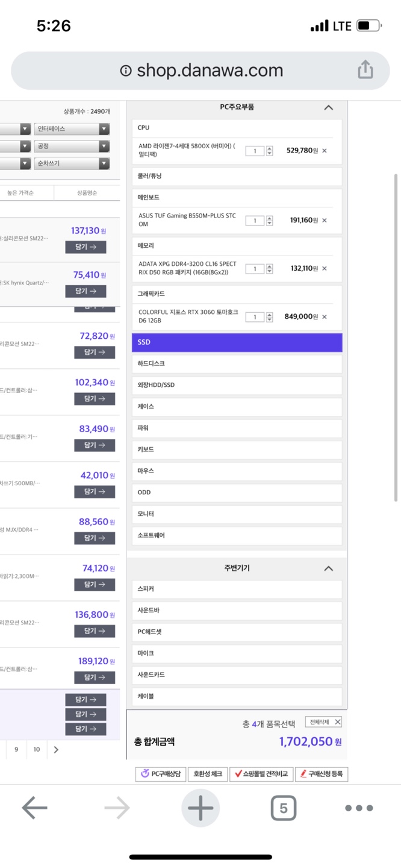Open the 공정 filter dropdown
This screenshot has width=401, height=868.
[72, 146]
